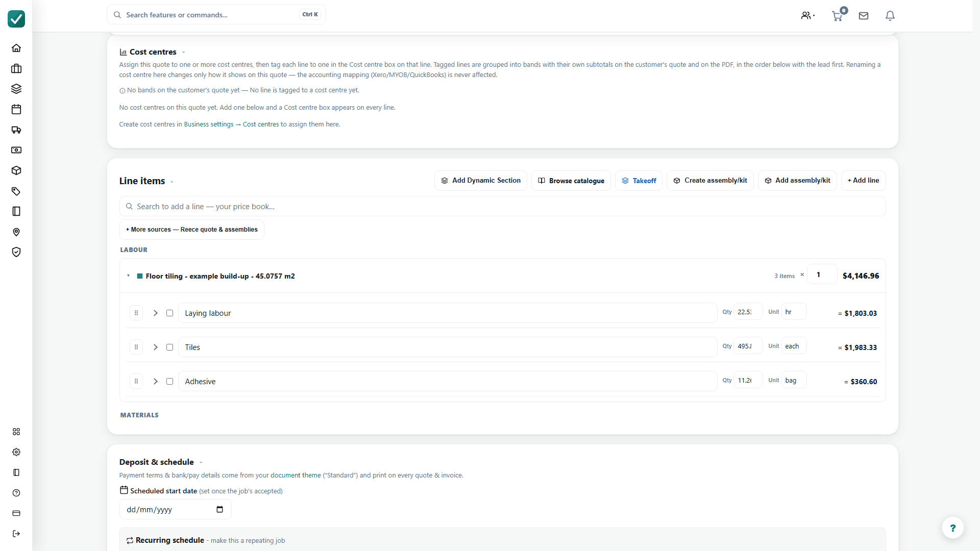Open the users account menu icon

click(807, 16)
